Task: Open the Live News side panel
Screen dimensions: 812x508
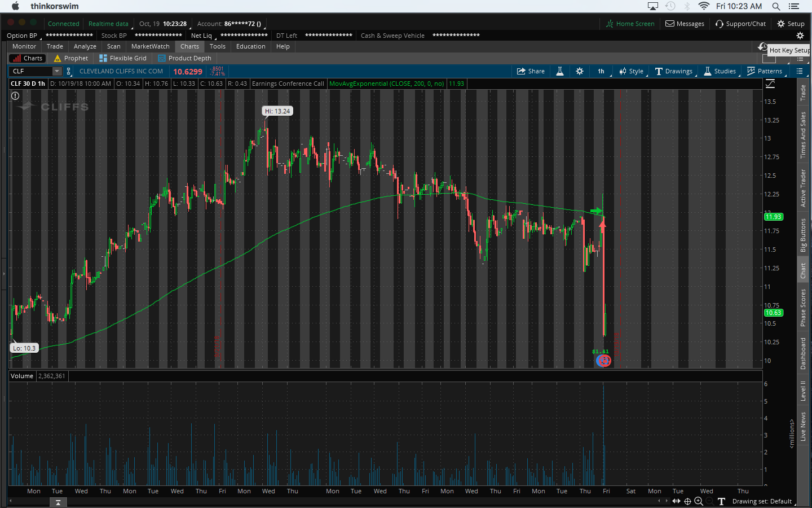Action: click(803, 427)
